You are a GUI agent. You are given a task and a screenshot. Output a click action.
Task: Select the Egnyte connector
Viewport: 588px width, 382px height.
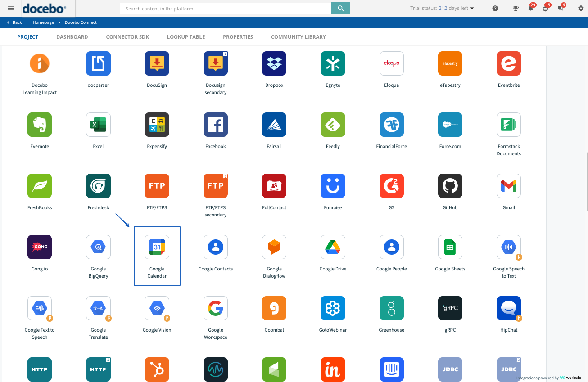333,63
